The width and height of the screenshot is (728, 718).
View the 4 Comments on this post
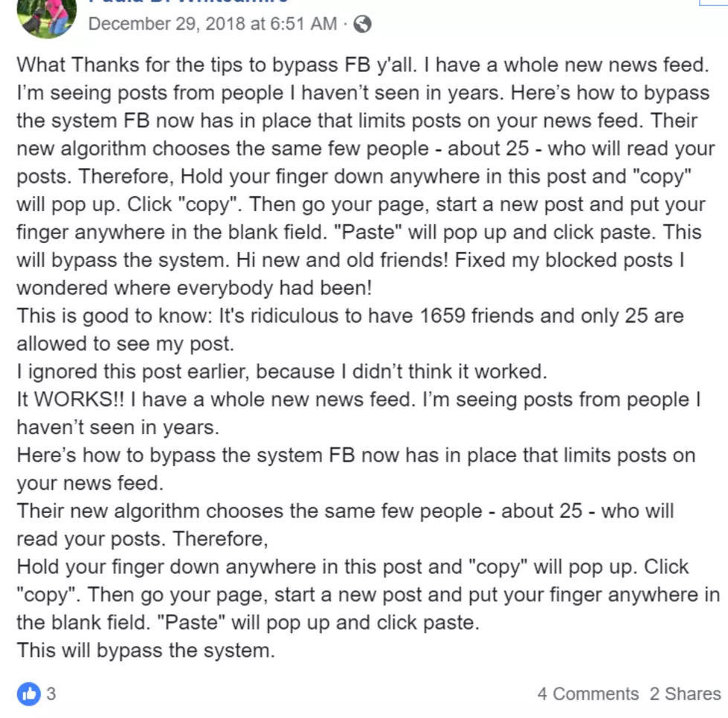(587, 694)
